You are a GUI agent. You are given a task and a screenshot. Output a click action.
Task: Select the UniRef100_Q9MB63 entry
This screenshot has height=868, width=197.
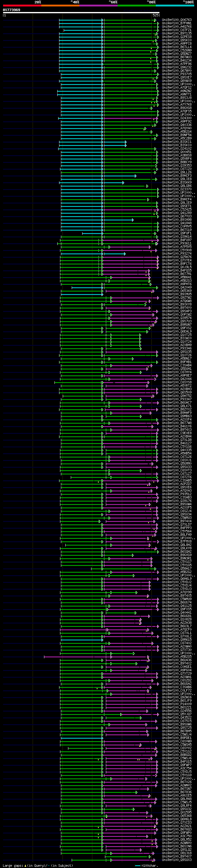(x=176, y=416)
